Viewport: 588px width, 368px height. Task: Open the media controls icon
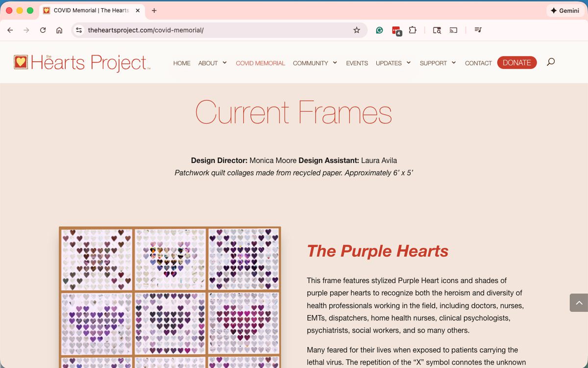click(x=478, y=30)
